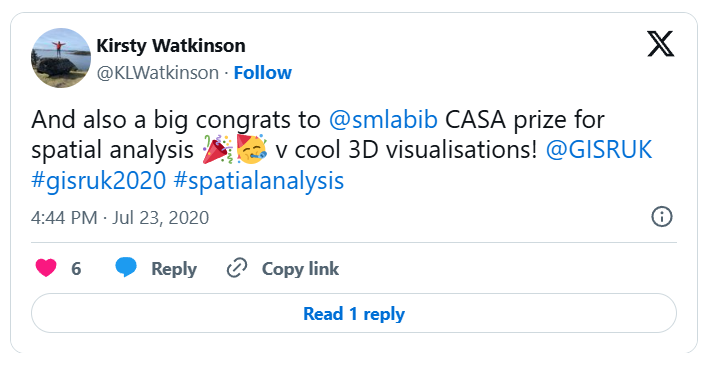Open the Read 1 reply button
The width and height of the screenshot is (707, 370).
pos(354,313)
